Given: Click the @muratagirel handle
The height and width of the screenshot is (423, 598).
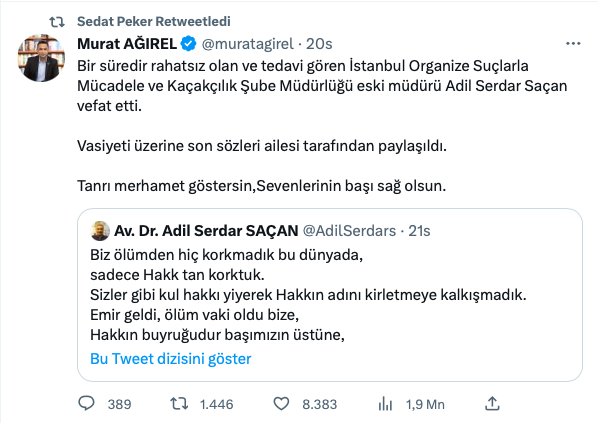Looking at the screenshot, I should tap(248, 44).
